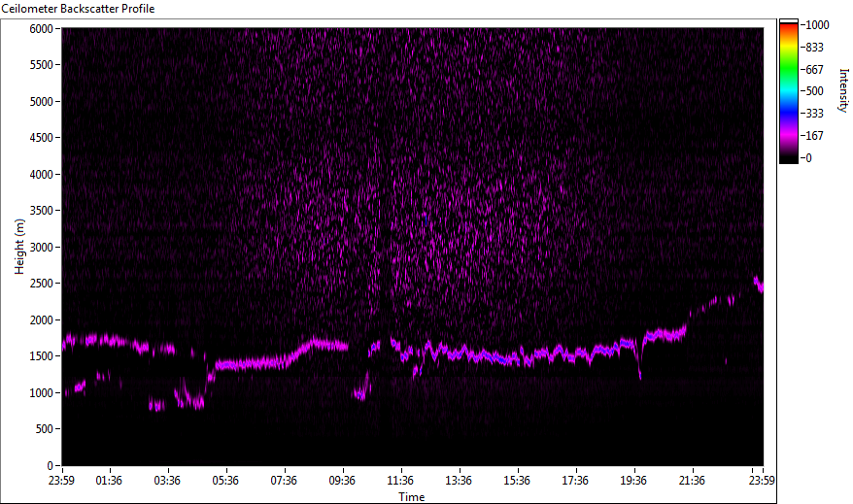Select the 333 intensity scale label
Screen dimensions: 853x504
pyautogui.click(x=814, y=114)
